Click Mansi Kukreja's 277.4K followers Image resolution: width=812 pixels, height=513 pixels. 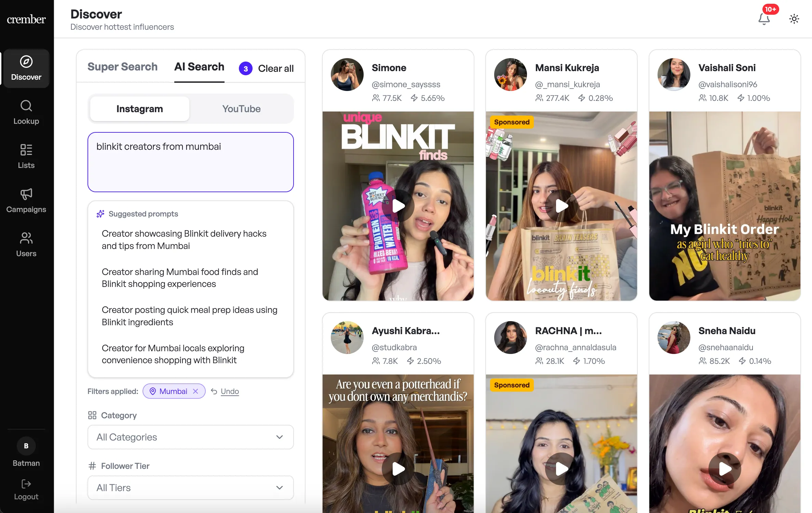[552, 98]
